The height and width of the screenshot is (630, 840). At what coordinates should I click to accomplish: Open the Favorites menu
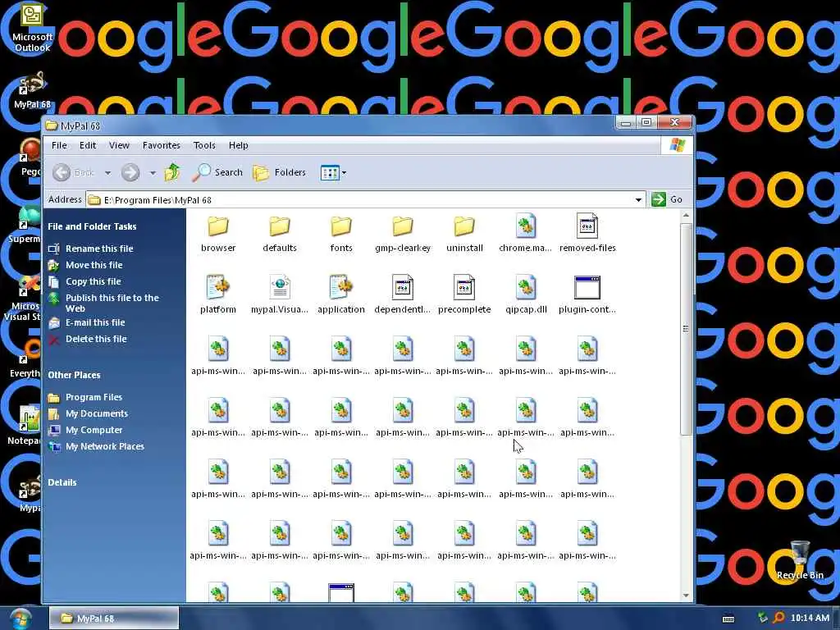click(x=162, y=145)
